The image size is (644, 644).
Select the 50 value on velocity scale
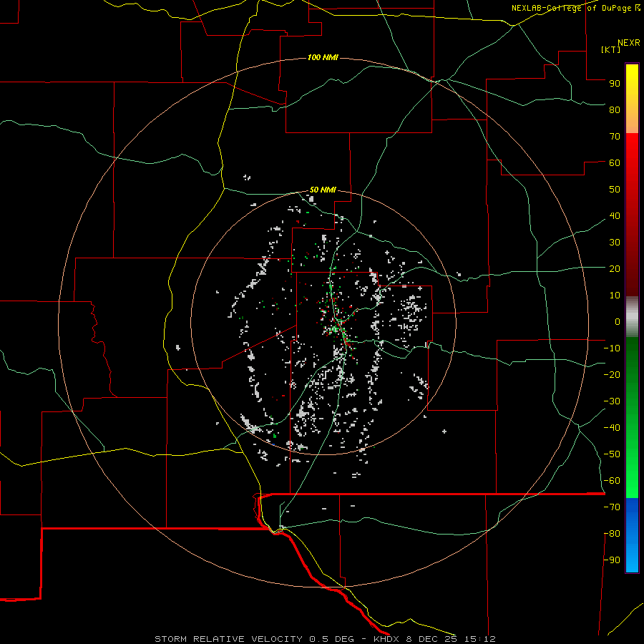615,190
